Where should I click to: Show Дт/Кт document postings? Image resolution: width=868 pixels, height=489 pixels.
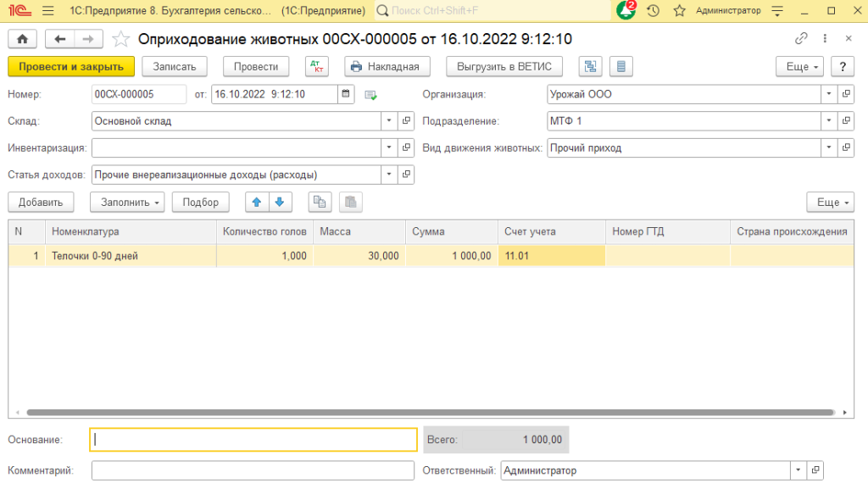click(x=316, y=66)
